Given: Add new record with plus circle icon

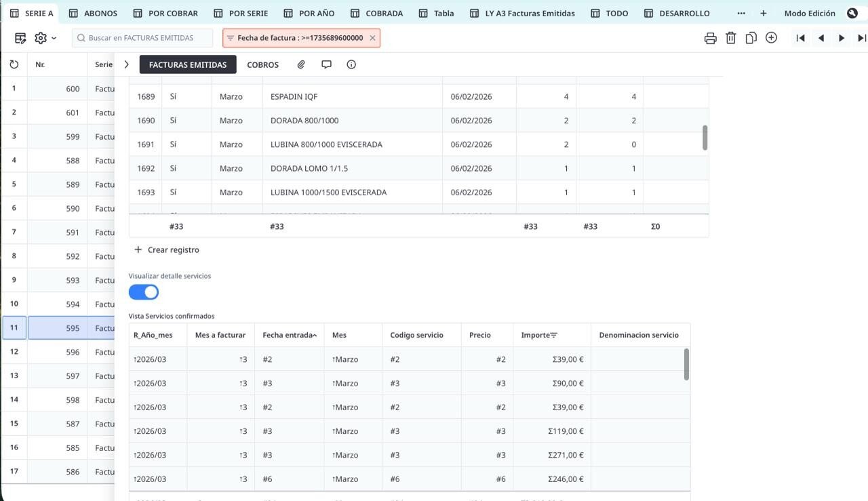Looking at the screenshot, I should click(x=771, y=38).
